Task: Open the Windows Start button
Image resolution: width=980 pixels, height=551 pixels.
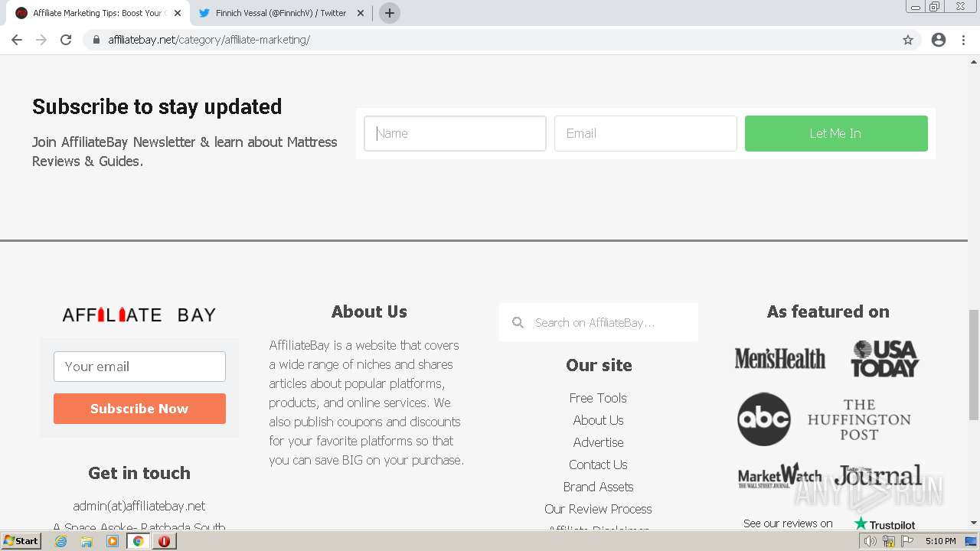Action: point(21,541)
